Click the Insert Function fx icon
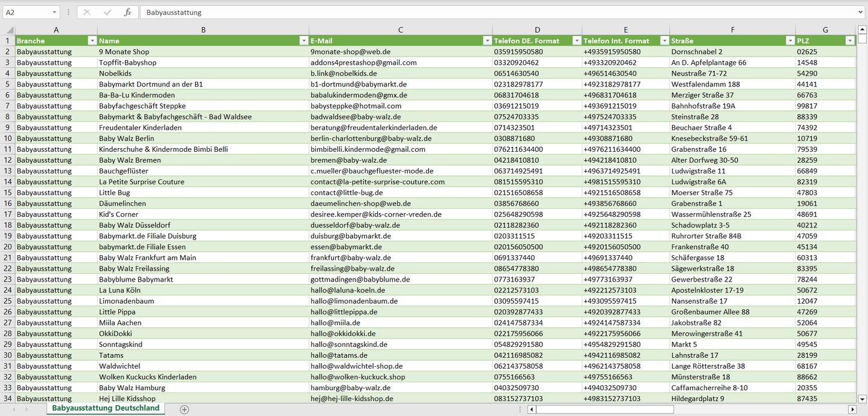The image size is (868, 416). pos(127,12)
